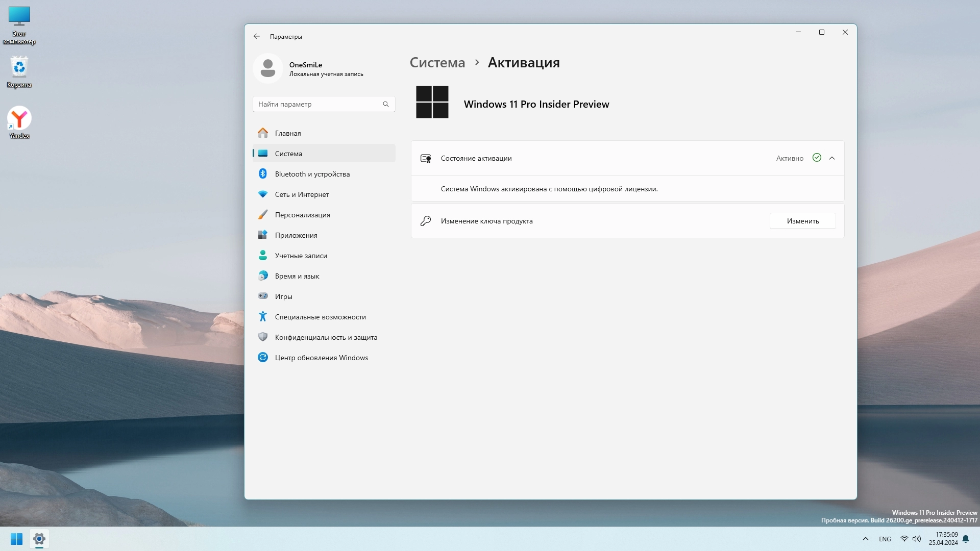Screen dimensions: 980x551
Task: Open Bluetooth и устройства section
Action: [x=312, y=174]
